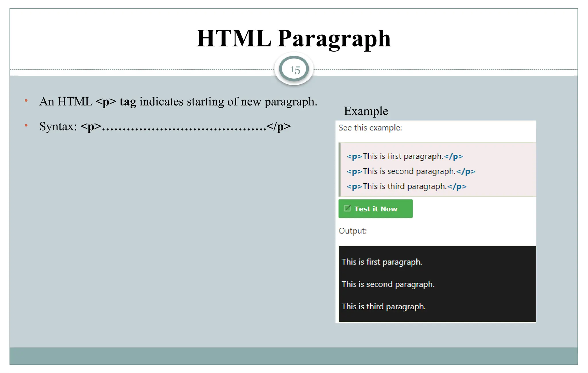The image size is (588, 373).
Task: Click the HTML Paragraph title
Action: 293,38
